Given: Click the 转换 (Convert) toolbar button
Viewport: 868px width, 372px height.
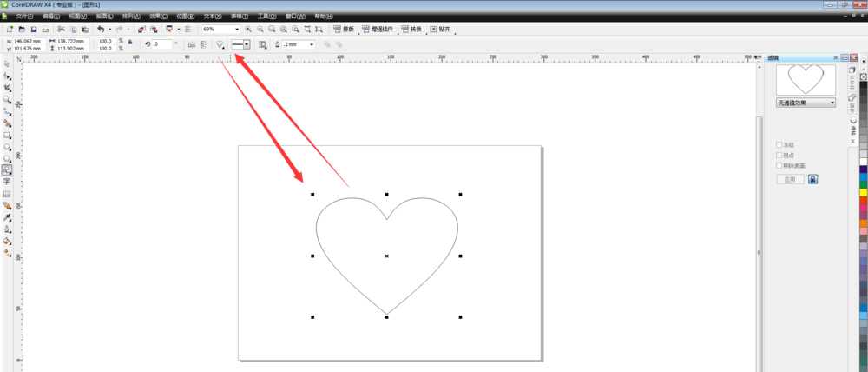Looking at the screenshot, I should click(x=411, y=30).
